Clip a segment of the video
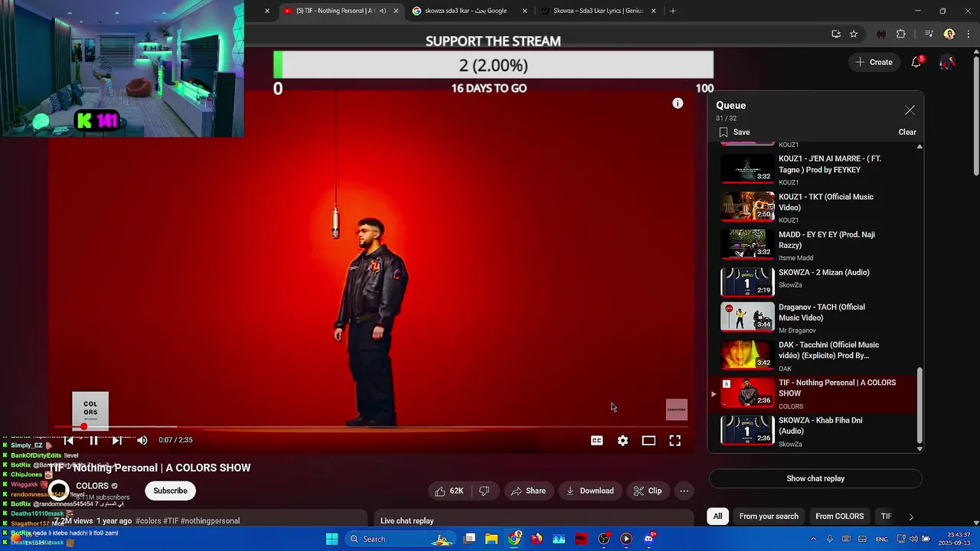 pos(647,491)
